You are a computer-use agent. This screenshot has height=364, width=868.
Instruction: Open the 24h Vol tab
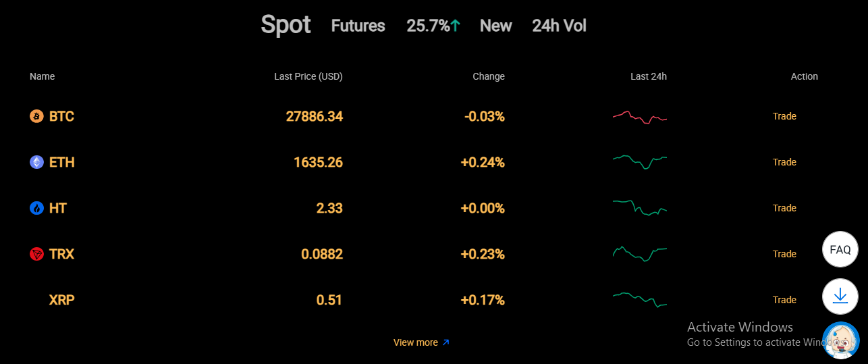559,26
